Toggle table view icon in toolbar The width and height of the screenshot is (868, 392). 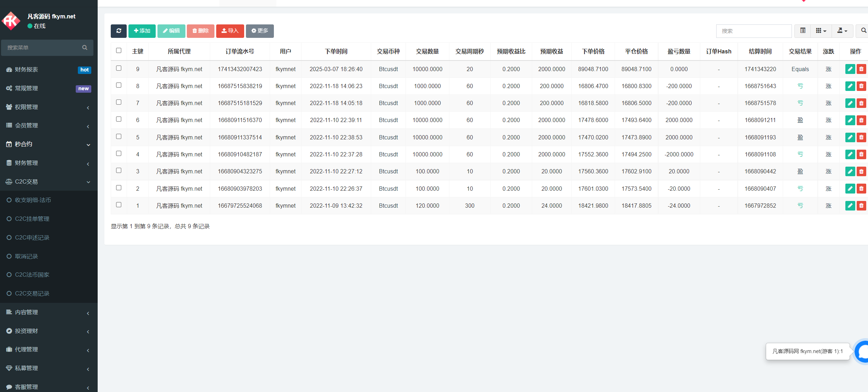(x=803, y=31)
